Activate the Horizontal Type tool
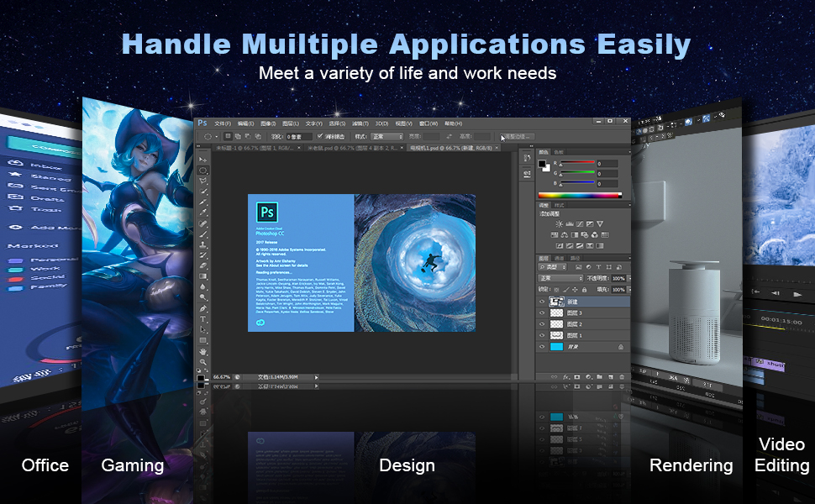 [202, 319]
